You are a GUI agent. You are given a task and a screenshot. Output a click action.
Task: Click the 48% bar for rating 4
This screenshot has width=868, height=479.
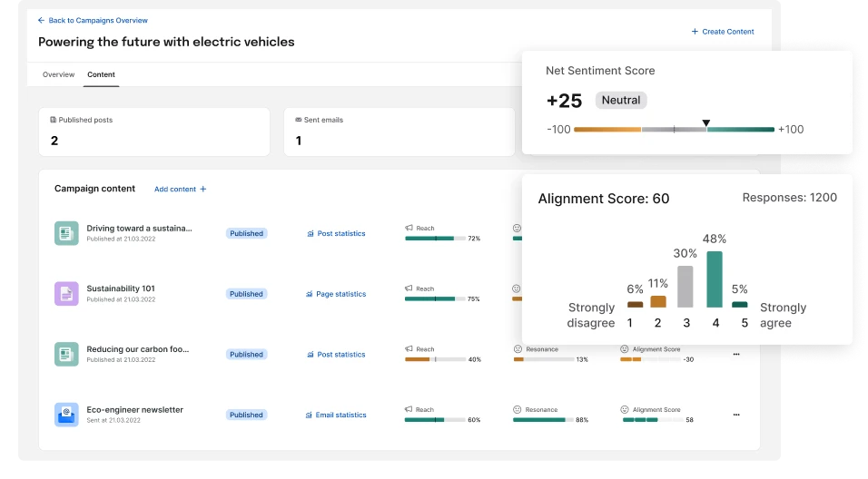click(x=715, y=279)
